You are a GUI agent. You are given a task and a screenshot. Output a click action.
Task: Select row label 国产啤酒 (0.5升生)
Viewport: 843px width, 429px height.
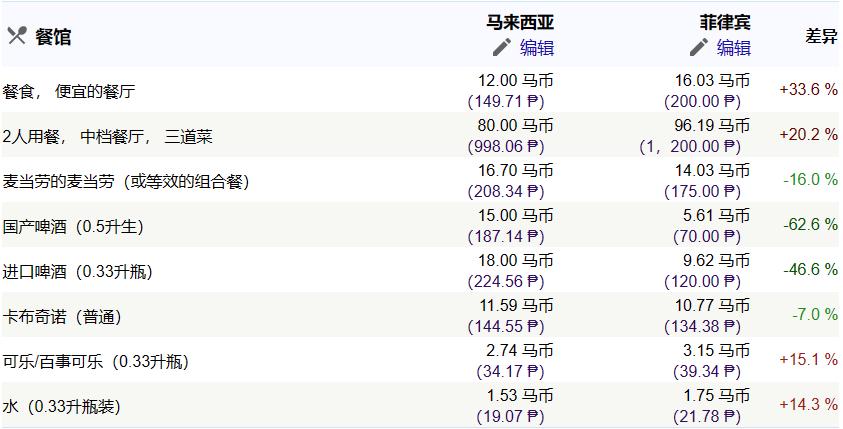pos(73,227)
